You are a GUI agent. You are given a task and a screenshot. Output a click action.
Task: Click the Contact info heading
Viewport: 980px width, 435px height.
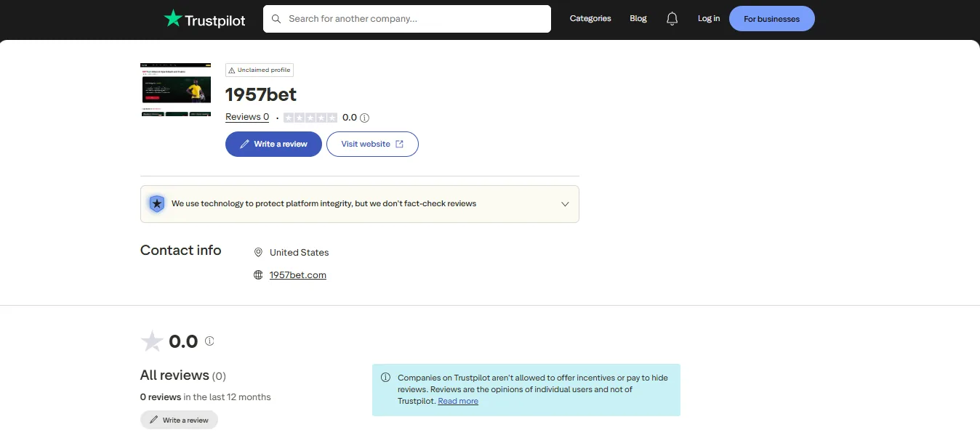click(181, 250)
